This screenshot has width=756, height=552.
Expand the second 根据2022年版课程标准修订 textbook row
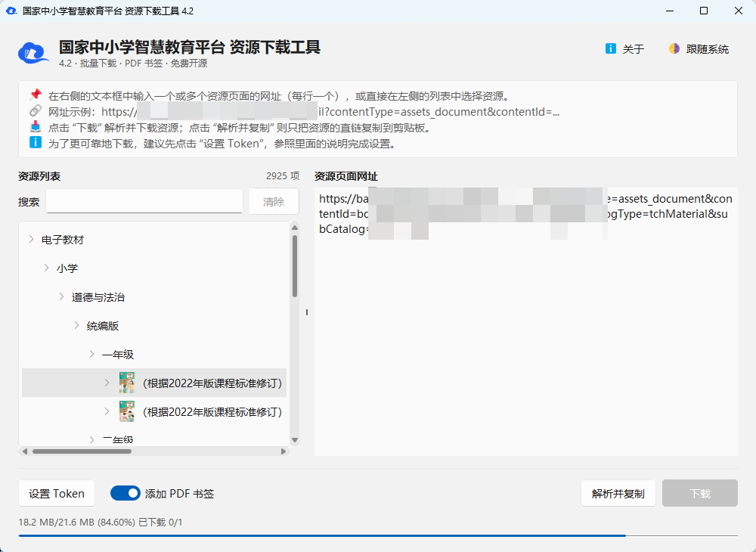coord(107,411)
